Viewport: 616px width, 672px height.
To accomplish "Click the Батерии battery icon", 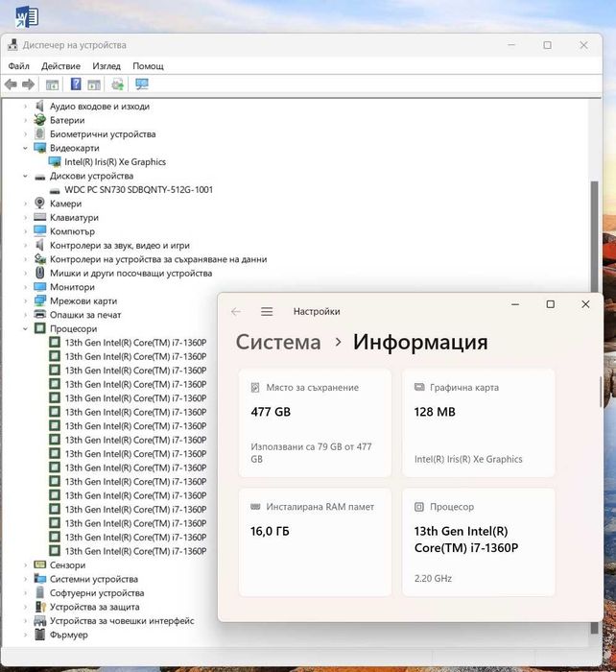I will (x=40, y=120).
